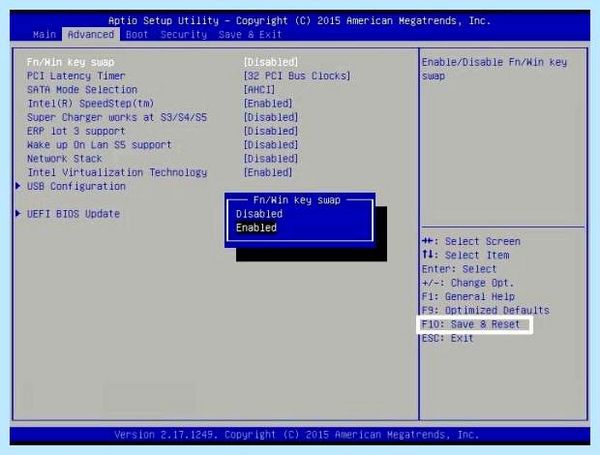Select the Advanced tab
600x455 pixels.
tap(91, 34)
